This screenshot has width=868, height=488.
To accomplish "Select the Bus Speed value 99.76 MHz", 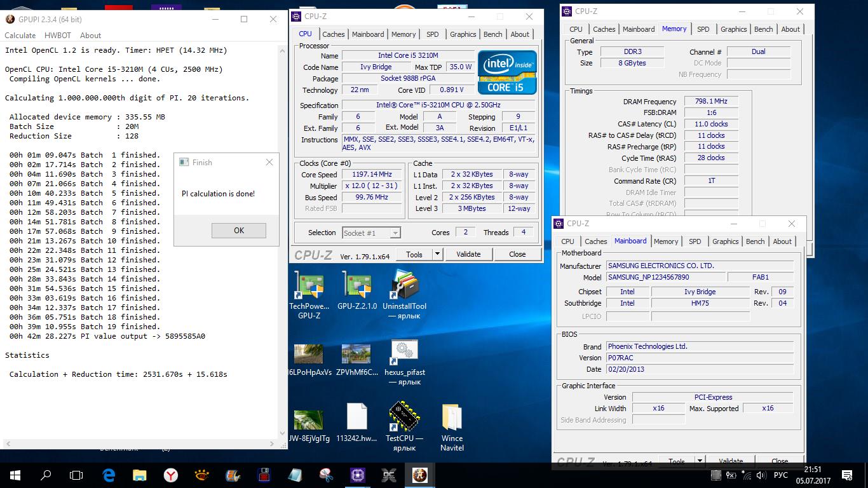I will tap(372, 197).
